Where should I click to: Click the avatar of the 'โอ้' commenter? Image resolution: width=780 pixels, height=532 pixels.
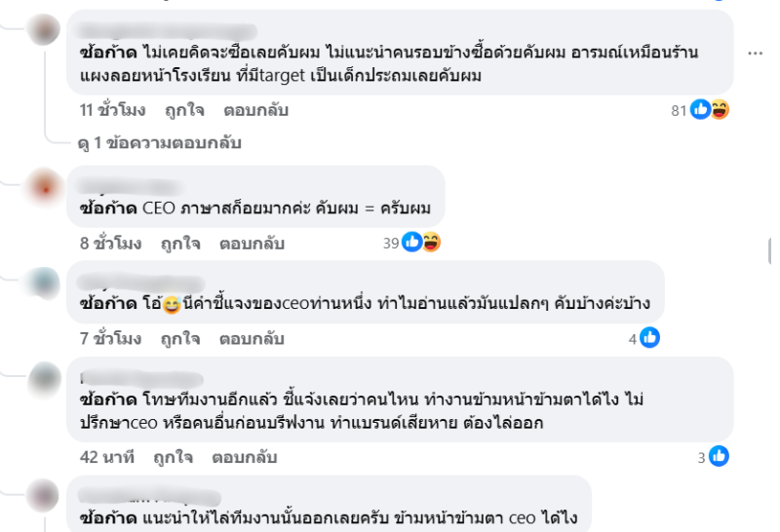tap(46, 281)
